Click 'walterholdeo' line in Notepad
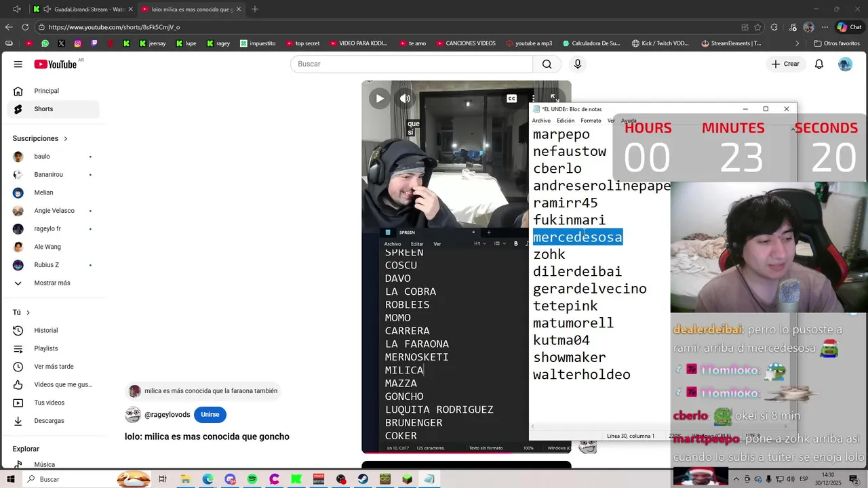The width and height of the screenshot is (868, 488). (x=582, y=375)
